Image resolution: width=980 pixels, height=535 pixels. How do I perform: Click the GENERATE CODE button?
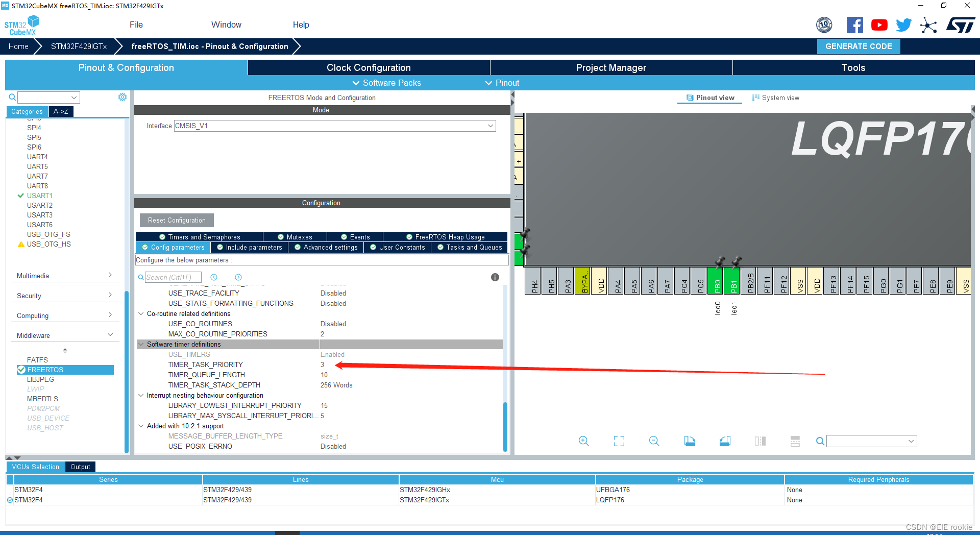[859, 46]
